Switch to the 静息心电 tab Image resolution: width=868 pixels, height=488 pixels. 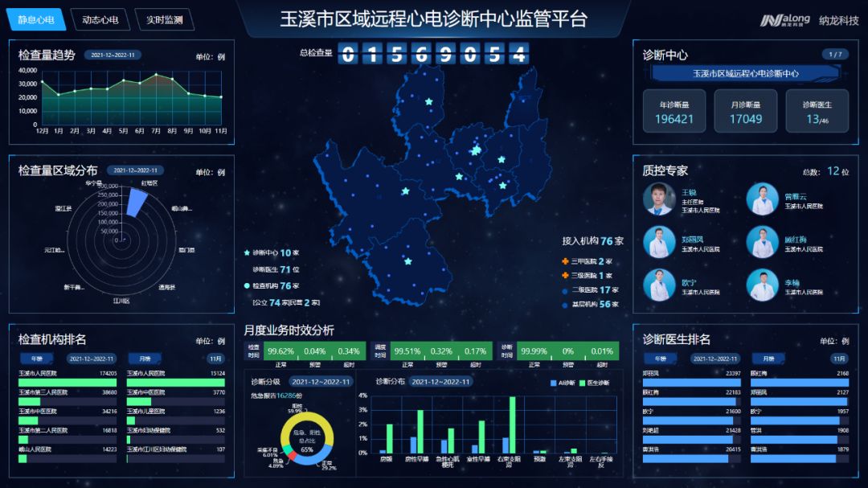click(36, 20)
